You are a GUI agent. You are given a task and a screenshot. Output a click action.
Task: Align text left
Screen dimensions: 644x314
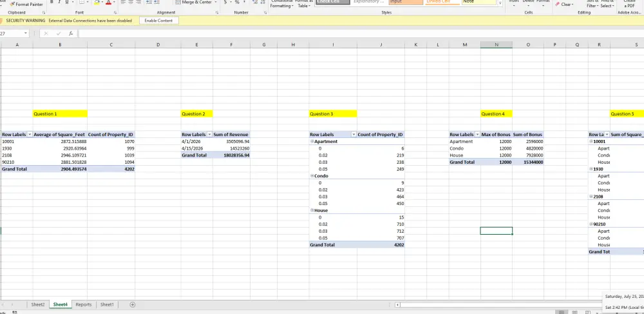pyautogui.click(x=123, y=2)
